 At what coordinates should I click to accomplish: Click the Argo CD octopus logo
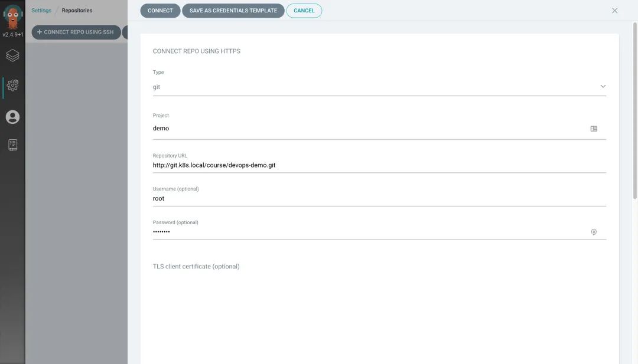click(x=12, y=17)
